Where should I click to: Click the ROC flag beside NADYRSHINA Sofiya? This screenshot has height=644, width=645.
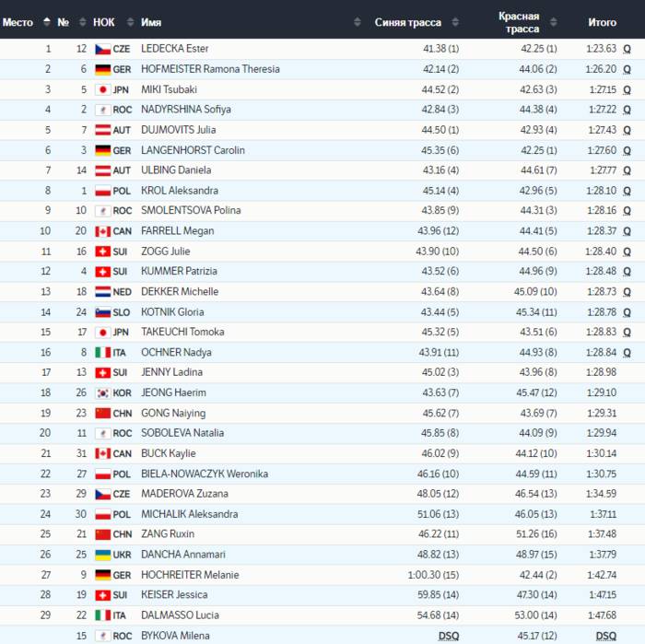(102, 110)
